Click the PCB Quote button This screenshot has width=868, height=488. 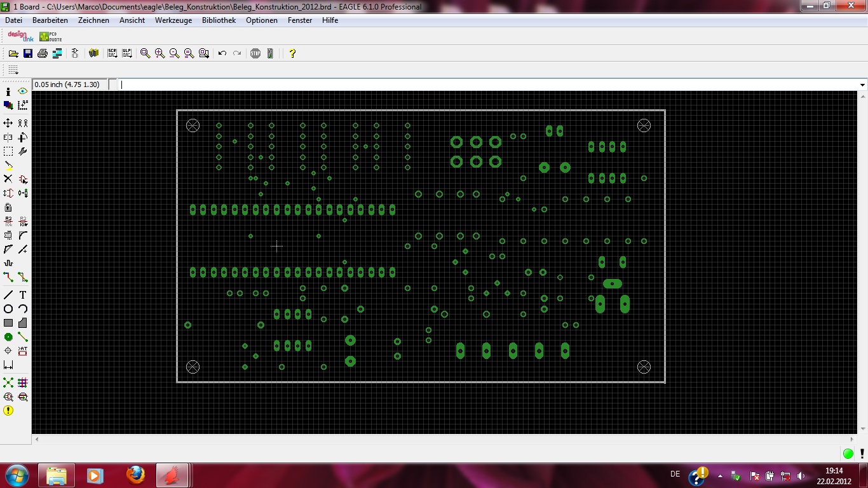click(x=51, y=36)
